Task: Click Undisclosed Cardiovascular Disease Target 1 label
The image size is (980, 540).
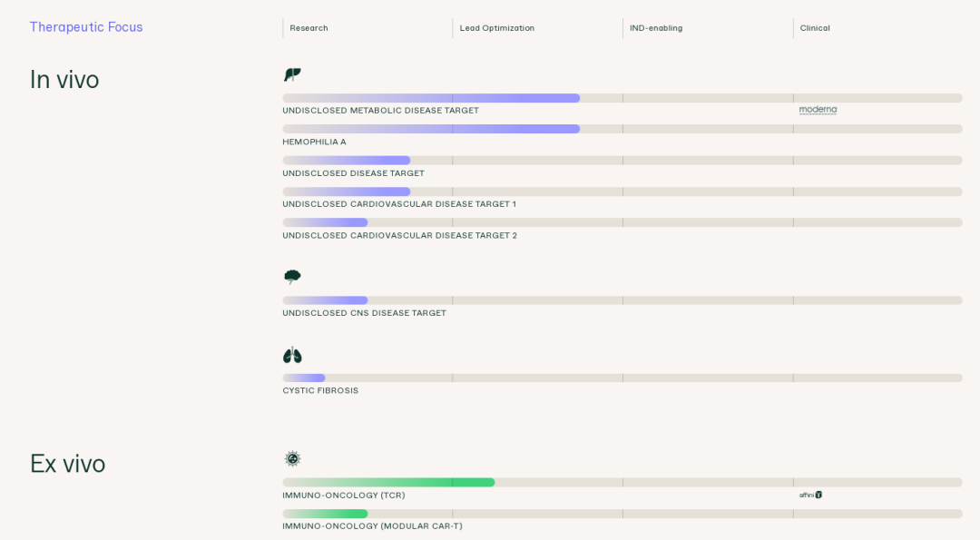Action: 399,204
